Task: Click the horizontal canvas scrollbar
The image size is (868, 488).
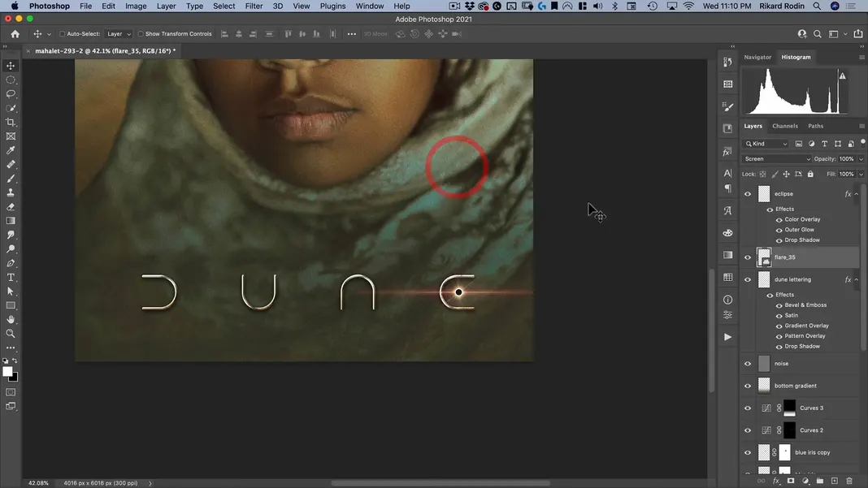Action: coord(440,483)
